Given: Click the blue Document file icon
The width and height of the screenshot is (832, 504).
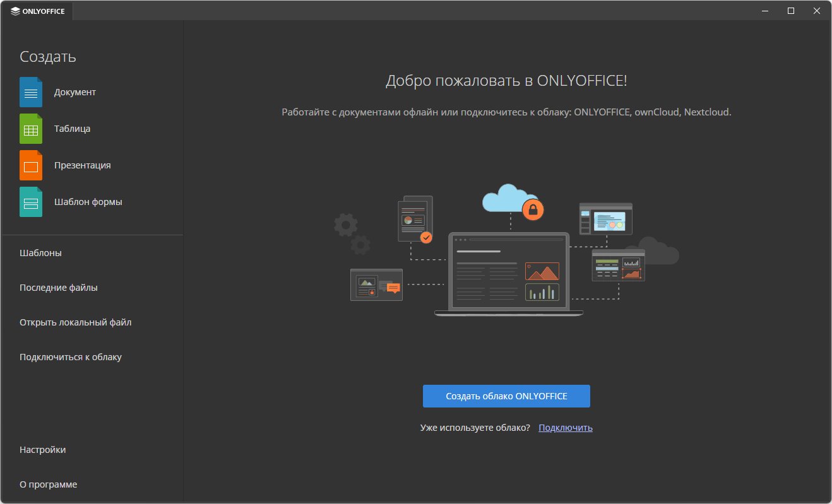Looking at the screenshot, I should [31, 92].
